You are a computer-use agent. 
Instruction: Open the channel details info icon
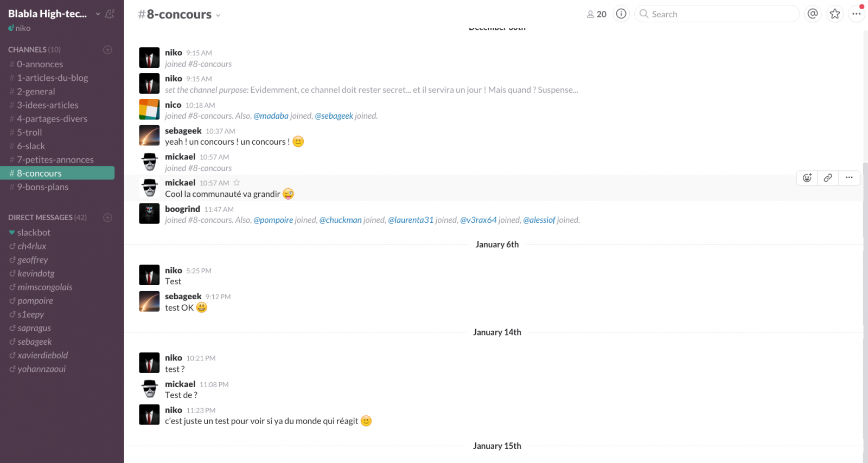pyautogui.click(x=621, y=14)
